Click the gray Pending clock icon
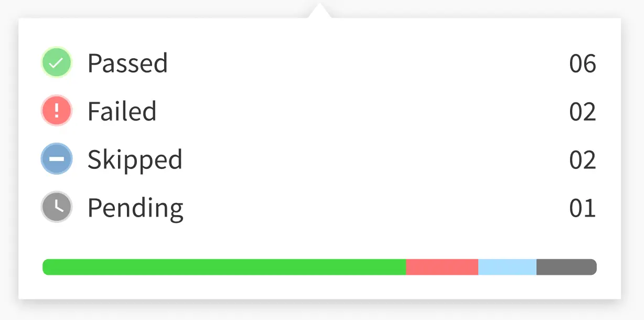The image size is (644, 320). [56, 207]
